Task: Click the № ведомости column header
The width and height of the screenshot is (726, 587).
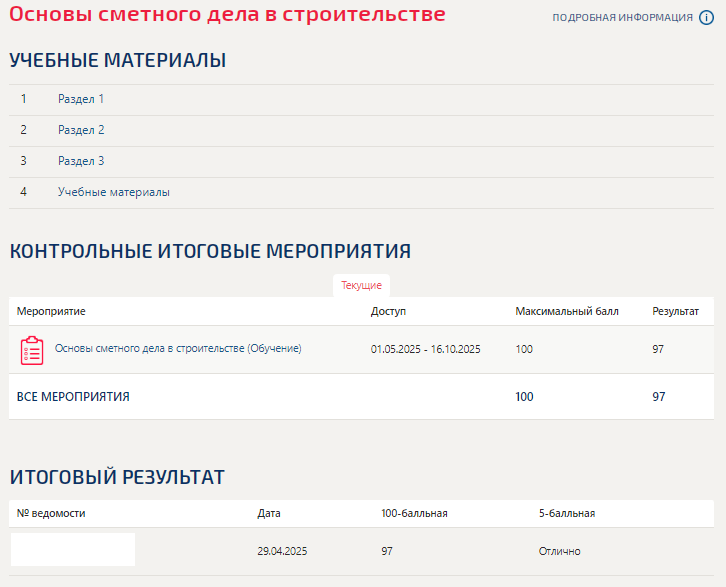Action: click(x=51, y=513)
